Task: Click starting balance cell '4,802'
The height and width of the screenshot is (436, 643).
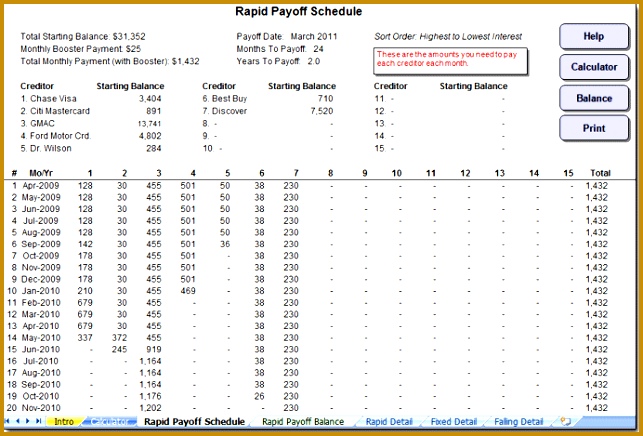Action: [150, 136]
